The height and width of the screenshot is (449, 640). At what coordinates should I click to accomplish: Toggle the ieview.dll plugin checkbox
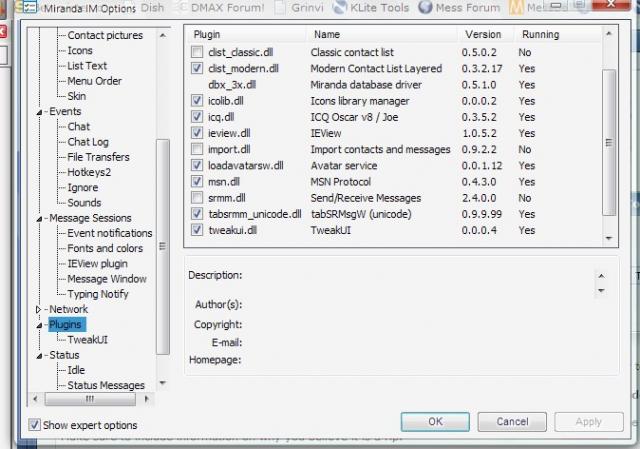[x=197, y=133]
